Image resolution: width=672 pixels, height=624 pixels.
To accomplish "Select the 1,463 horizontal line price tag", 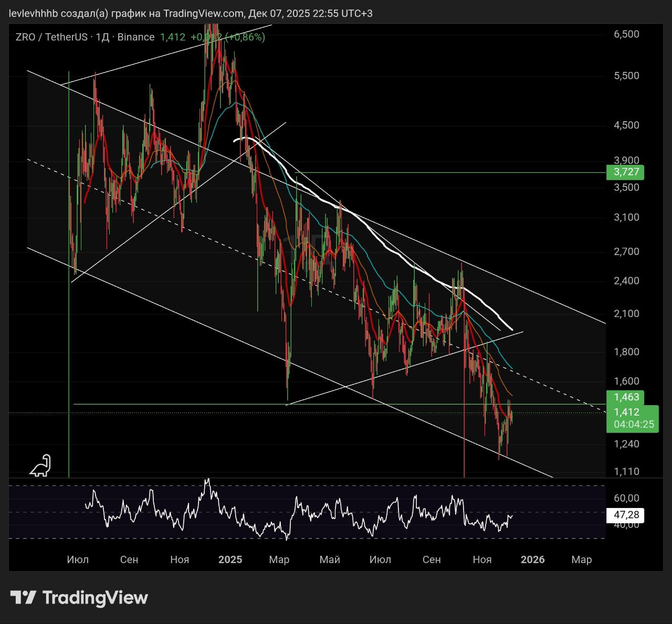I will [x=625, y=397].
